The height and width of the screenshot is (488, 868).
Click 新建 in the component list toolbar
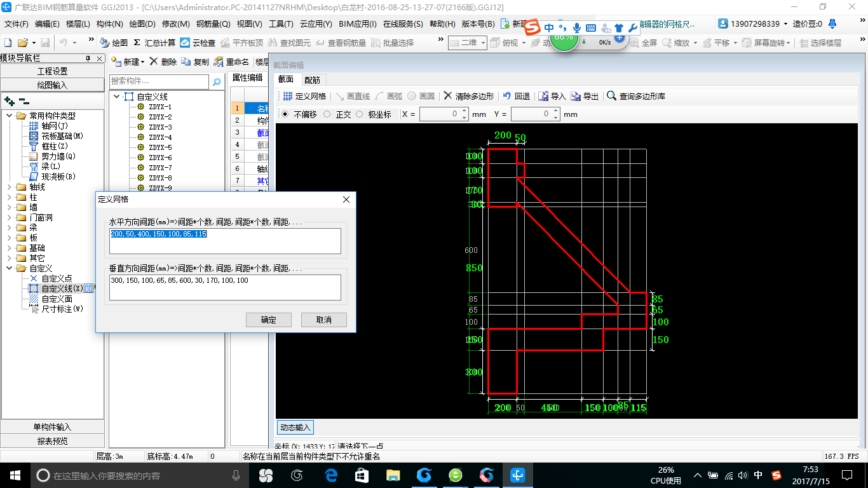pyautogui.click(x=128, y=62)
